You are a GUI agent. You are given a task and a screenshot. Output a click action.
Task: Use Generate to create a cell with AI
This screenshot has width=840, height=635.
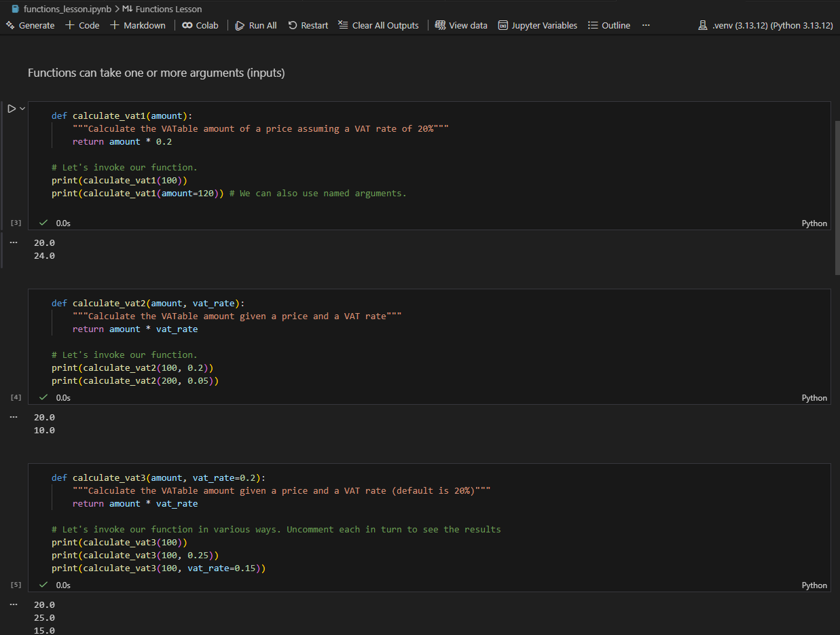pyautogui.click(x=30, y=25)
